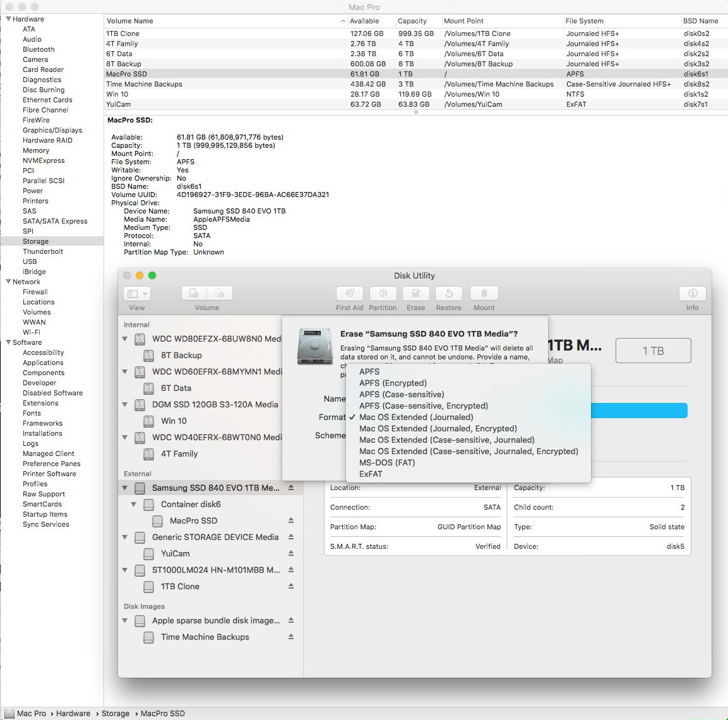
Task: Choose ExFAT format option
Action: coord(468,474)
